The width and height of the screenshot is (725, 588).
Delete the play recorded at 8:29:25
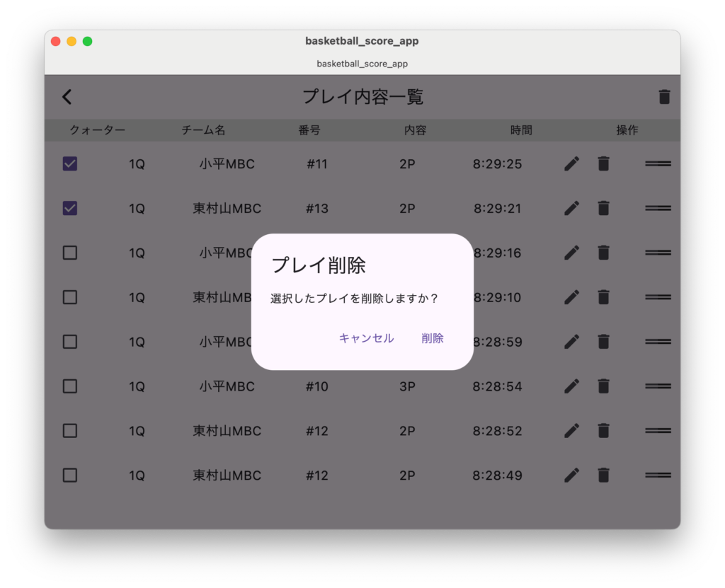(x=603, y=163)
